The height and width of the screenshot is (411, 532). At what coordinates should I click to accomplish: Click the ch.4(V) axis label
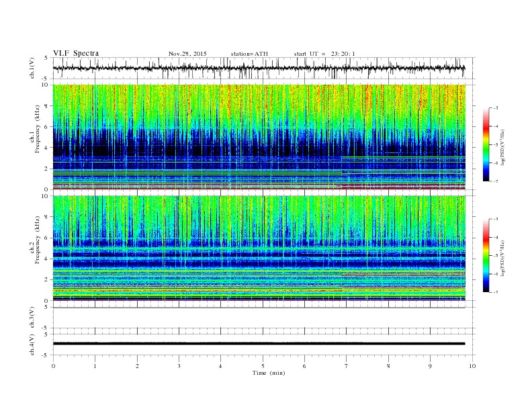32,345
